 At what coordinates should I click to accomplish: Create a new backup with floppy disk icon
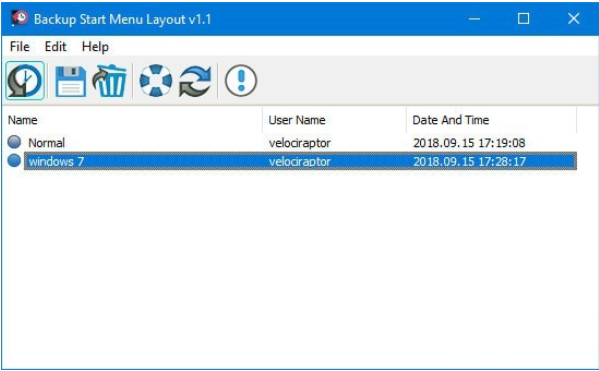pos(71,81)
